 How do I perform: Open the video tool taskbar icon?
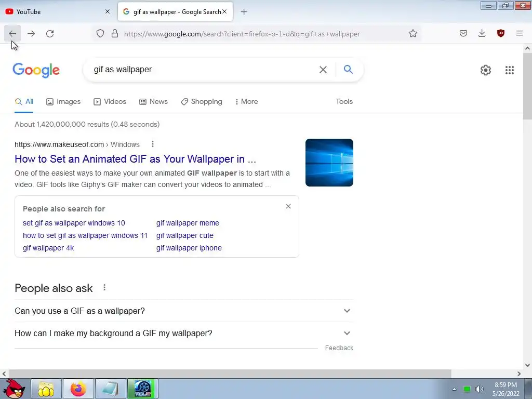point(142,389)
